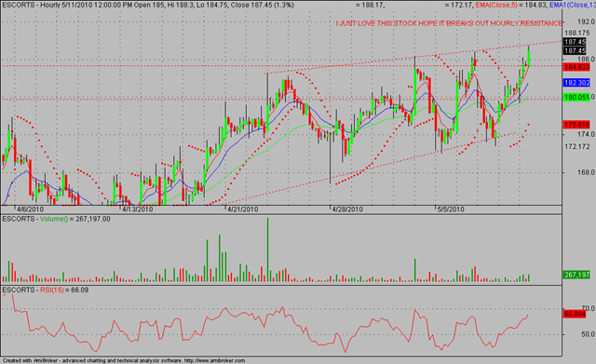Click the red 66.094 RSI value tag
Viewport: 596px width, 364px height.
[x=575, y=315]
